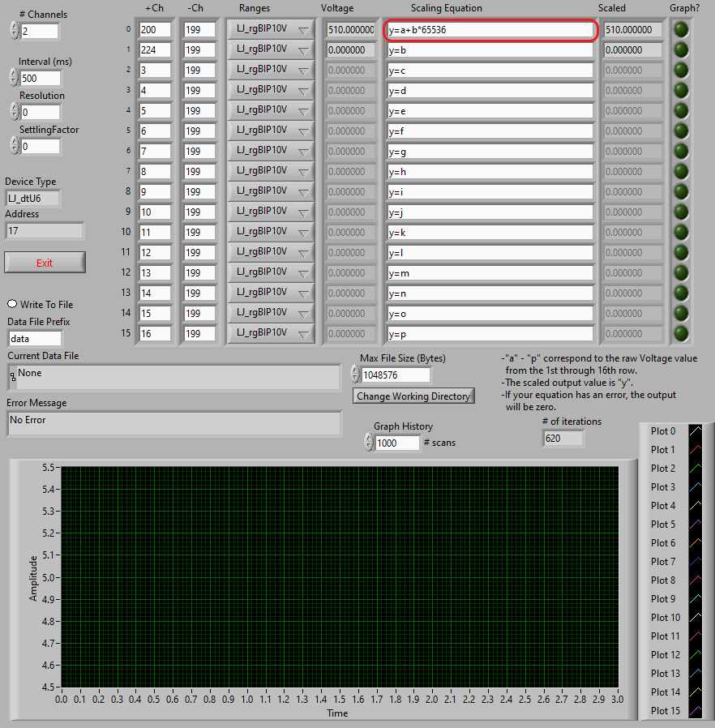The image size is (715, 728).
Task: Enable the Graph? indicator on row 15
Action: pos(680,333)
